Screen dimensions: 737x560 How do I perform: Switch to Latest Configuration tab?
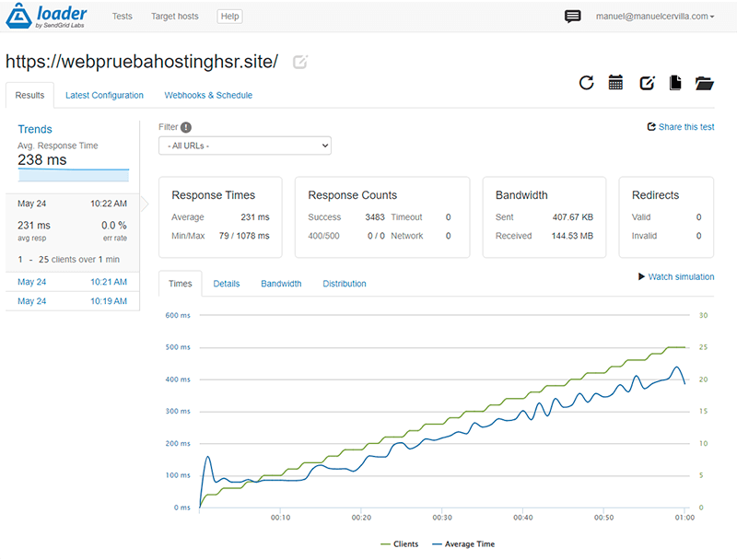[x=104, y=96]
